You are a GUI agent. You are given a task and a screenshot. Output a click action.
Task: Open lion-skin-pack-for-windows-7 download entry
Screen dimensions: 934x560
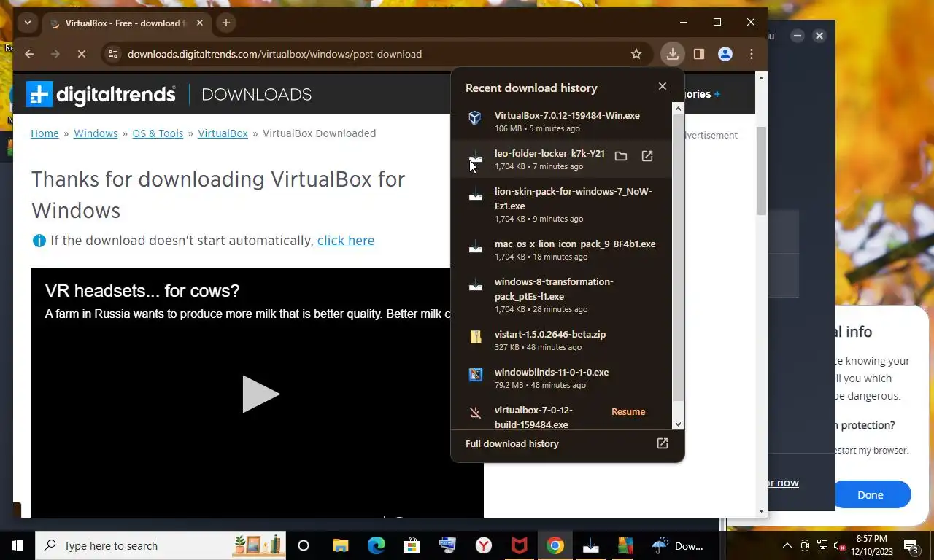[562, 204]
